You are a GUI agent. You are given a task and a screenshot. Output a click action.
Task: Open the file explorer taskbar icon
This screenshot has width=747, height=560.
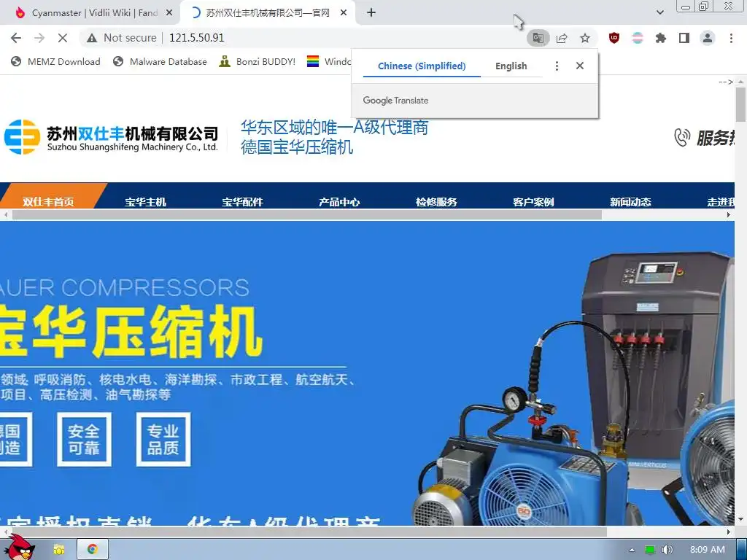(x=59, y=550)
